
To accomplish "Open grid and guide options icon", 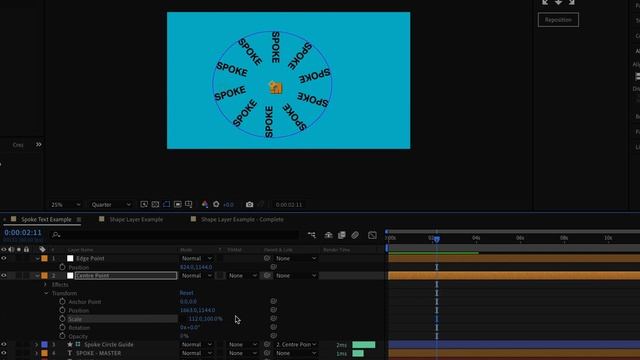I will (189, 204).
